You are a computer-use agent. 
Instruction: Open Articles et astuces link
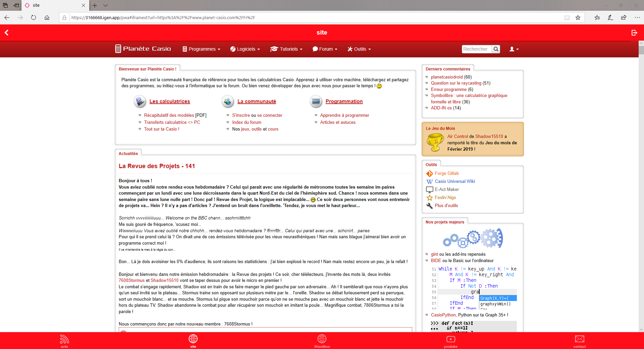pos(338,122)
